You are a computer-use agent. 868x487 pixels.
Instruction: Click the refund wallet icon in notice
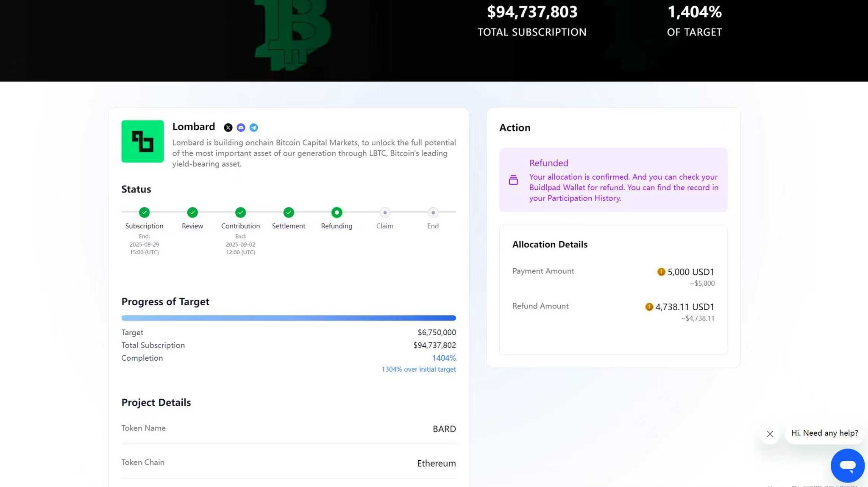(x=513, y=180)
